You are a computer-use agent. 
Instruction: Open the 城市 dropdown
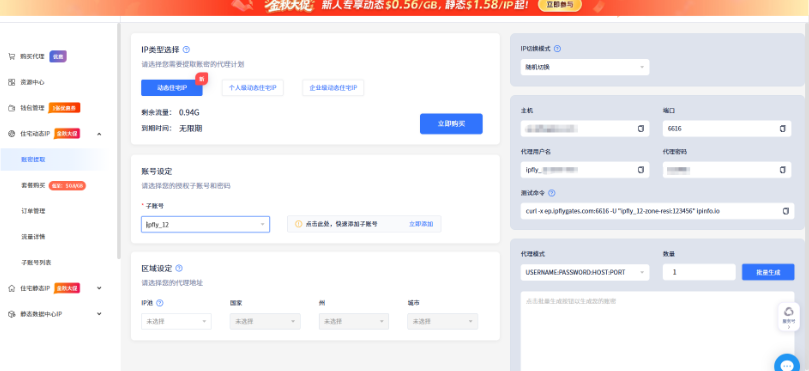(x=443, y=321)
